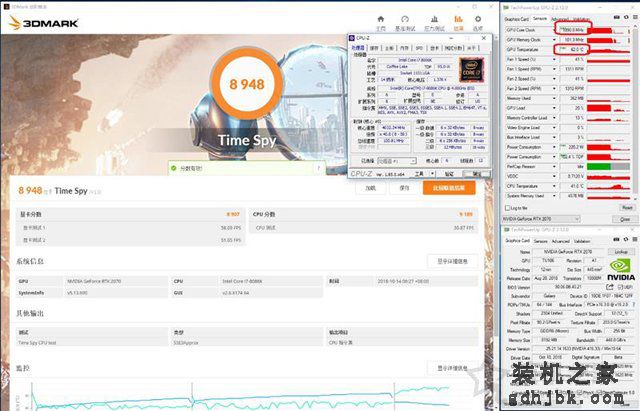Open GPU Memory Clock sensor dropdown arrow
Image resolution: width=640 pixels, height=411 pixels.
[554, 40]
